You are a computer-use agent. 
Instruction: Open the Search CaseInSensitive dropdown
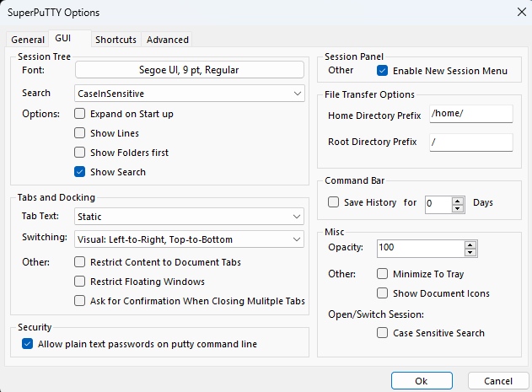(x=190, y=94)
